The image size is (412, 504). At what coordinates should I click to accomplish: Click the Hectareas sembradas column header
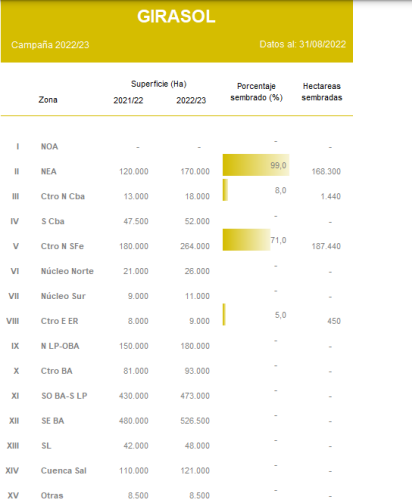point(322,92)
